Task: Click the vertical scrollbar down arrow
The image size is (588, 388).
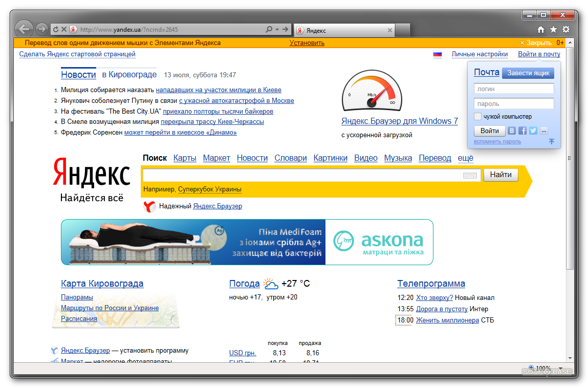Action: coord(570,358)
